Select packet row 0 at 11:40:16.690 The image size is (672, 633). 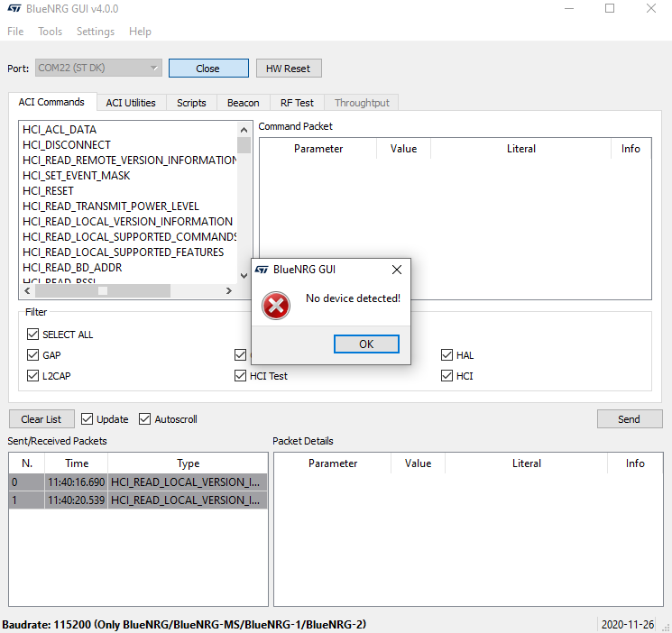(138, 482)
